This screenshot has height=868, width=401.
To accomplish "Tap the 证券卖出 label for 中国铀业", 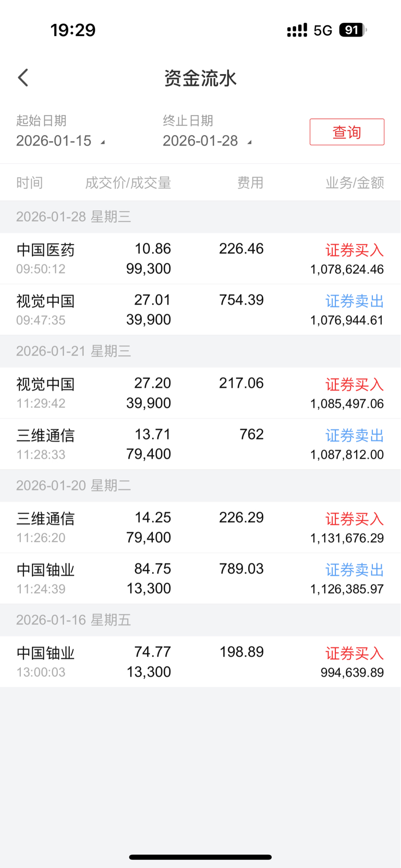I will (x=355, y=570).
